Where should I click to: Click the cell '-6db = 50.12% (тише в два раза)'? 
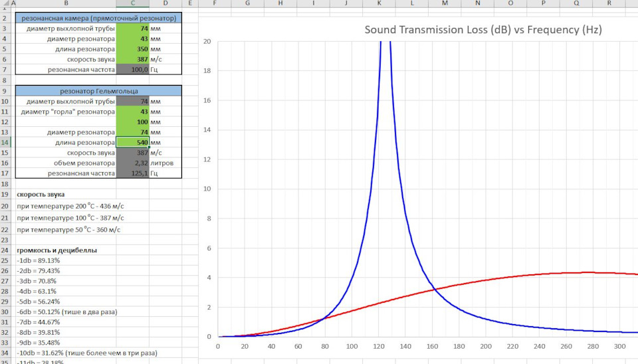pyautogui.click(x=67, y=312)
